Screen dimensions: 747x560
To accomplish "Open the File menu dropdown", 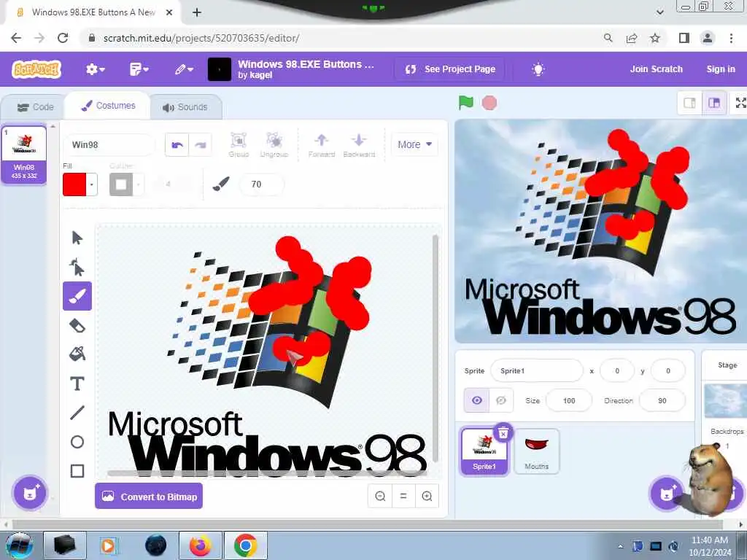I will point(139,69).
